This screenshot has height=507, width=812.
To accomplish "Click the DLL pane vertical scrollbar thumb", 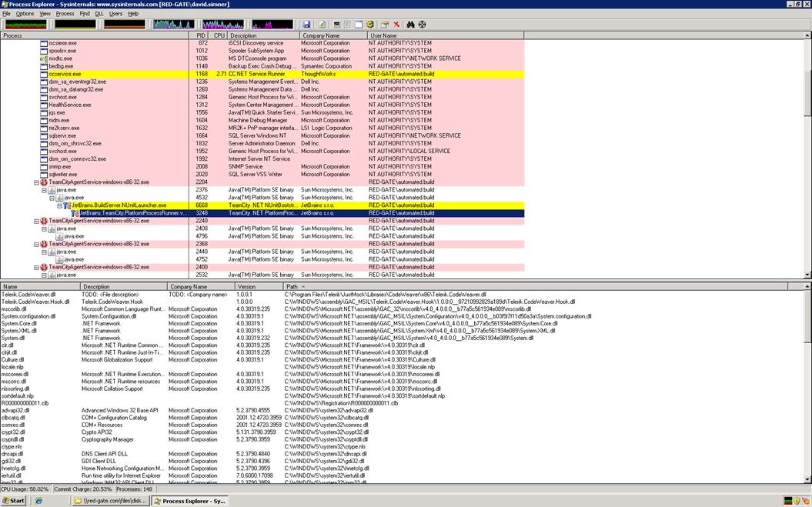I will click(807, 318).
